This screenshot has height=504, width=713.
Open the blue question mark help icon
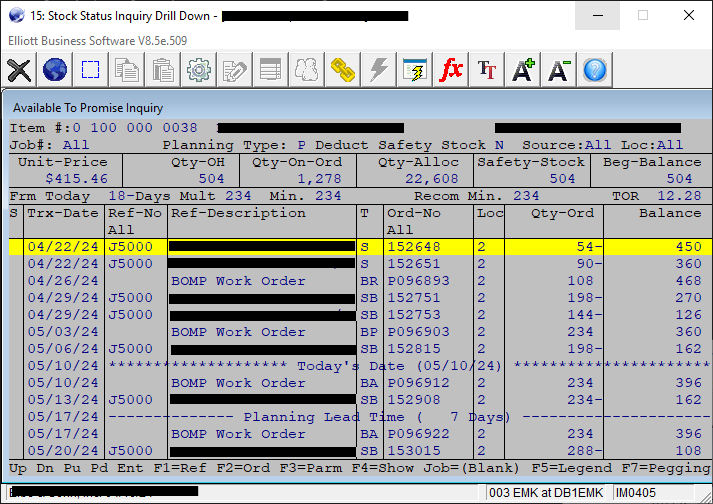(x=595, y=70)
